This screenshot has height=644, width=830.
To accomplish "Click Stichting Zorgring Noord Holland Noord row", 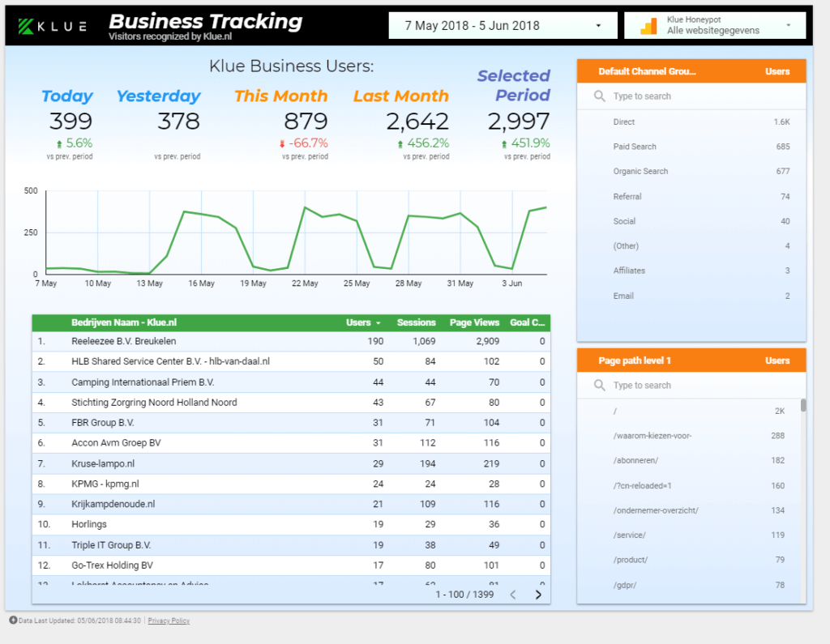I will [x=291, y=402].
